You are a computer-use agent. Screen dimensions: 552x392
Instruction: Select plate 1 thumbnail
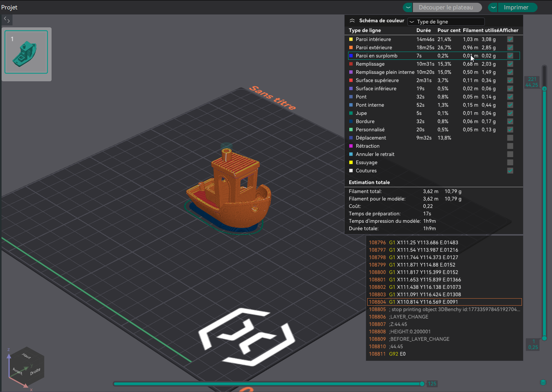click(x=26, y=52)
